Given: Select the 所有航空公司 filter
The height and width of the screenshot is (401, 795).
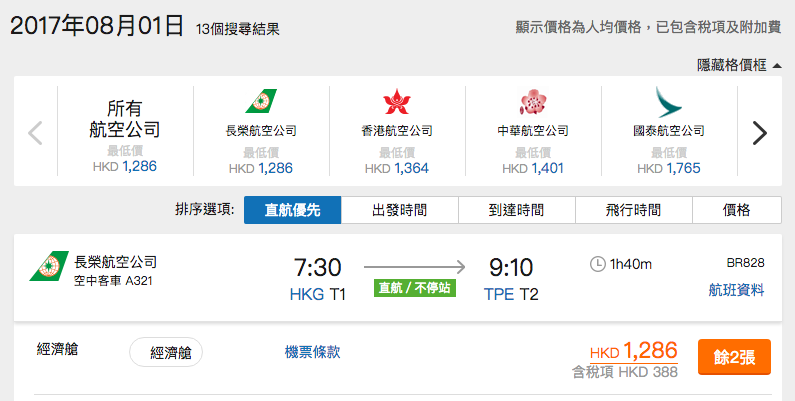Looking at the screenshot, I should (x=125, y=131).
